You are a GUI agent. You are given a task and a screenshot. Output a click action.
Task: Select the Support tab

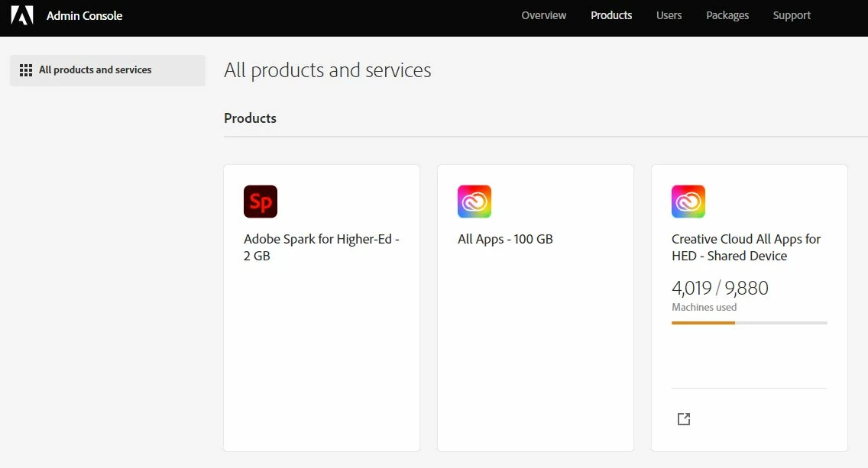[792, 15]
